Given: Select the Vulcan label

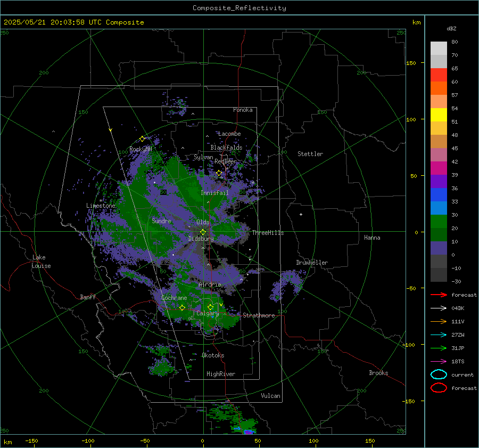Looking at the screenshot, I should click(x=271, y=396).
